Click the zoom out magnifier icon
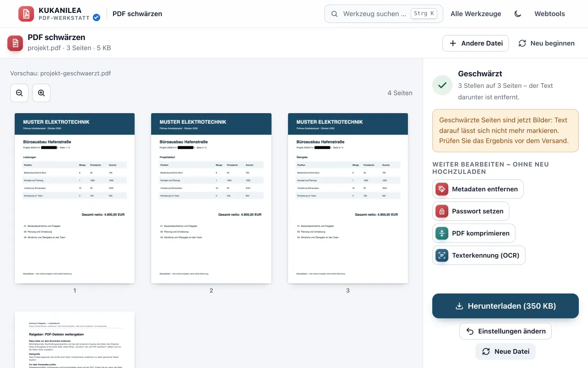This screenshot has height=368, width=588. (x=19, y=93)
